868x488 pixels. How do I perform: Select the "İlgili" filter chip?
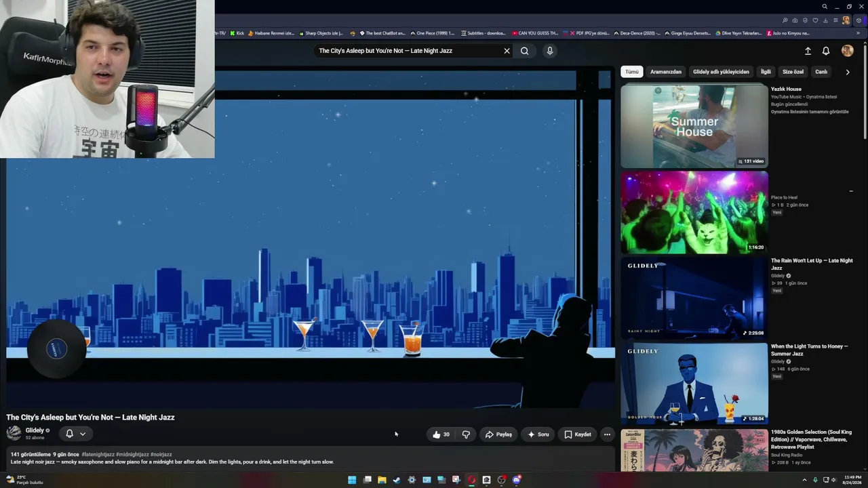[x=766, y=72]
